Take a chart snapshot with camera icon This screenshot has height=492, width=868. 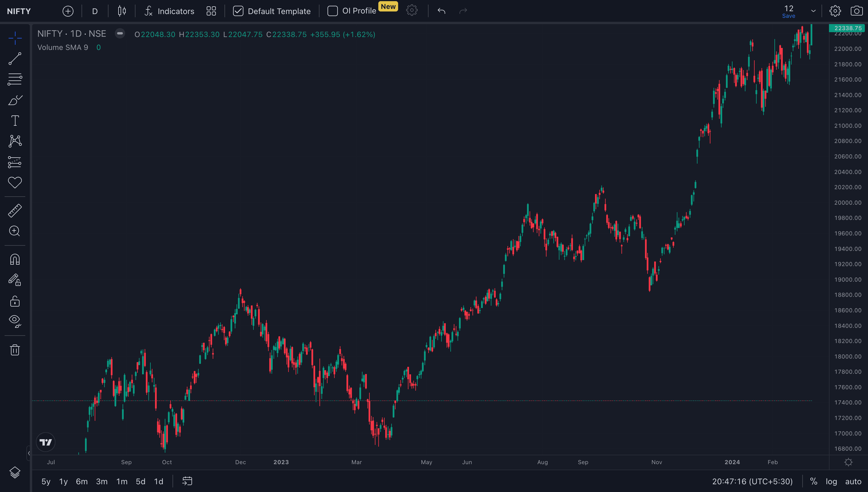coord(856,11)
